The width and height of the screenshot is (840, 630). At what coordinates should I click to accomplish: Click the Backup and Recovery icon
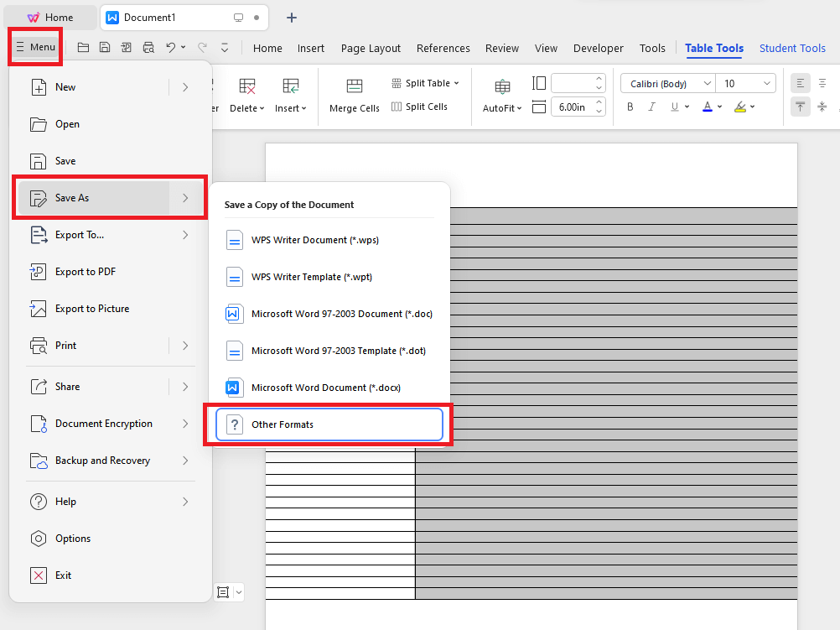click(39, 461)
